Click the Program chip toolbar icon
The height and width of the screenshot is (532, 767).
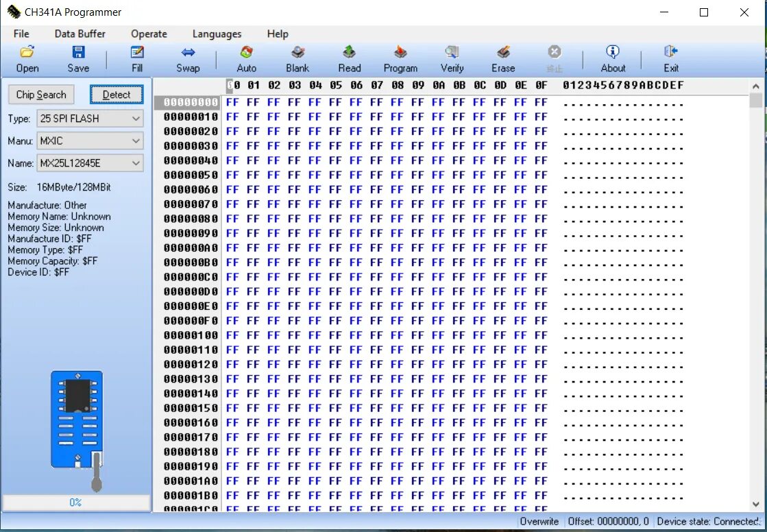[400, 52]
